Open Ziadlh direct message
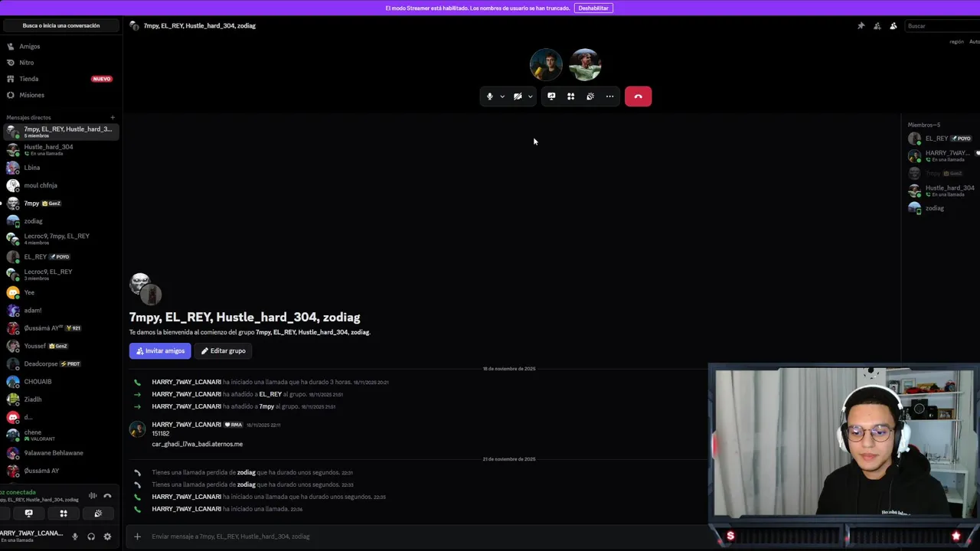Image resolution: width=980 pixels, height=551 pixels. [61, 399]
